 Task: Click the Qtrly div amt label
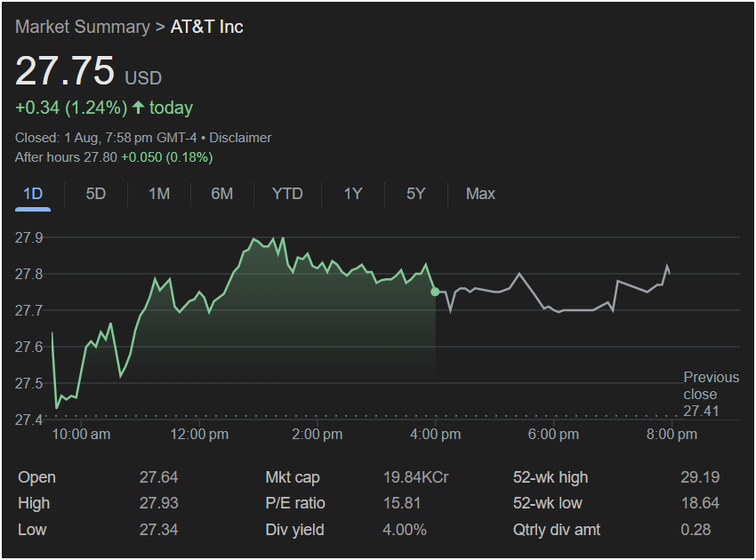click(557, 530)
